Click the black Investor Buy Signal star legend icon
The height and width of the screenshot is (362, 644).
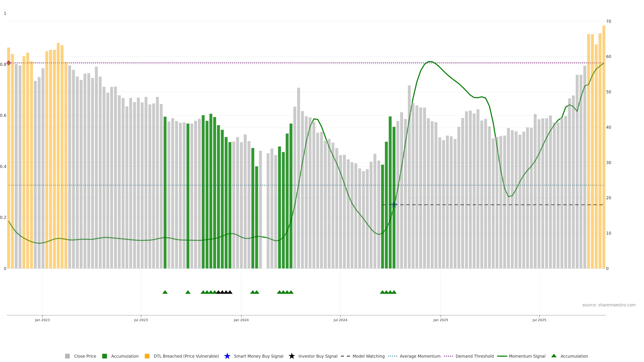[x=291, y=356]
